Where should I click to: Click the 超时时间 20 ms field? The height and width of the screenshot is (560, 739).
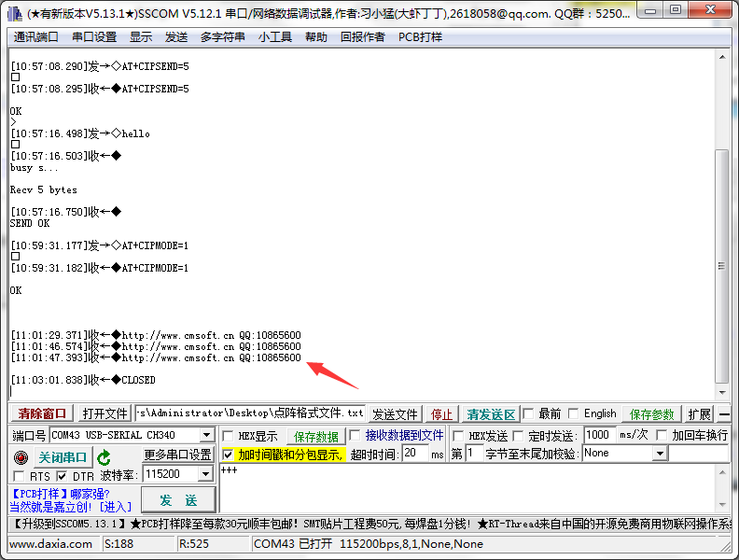[x=415, y=454]
